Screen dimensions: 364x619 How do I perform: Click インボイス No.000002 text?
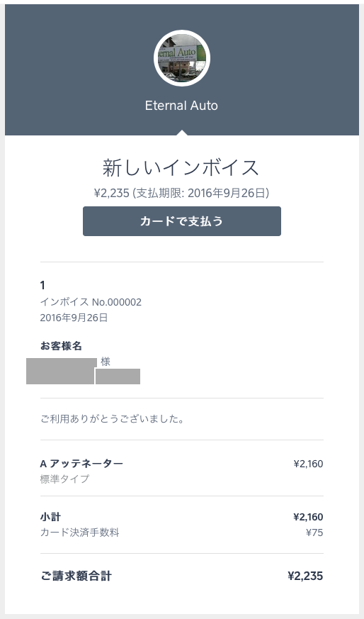point(91,302)
